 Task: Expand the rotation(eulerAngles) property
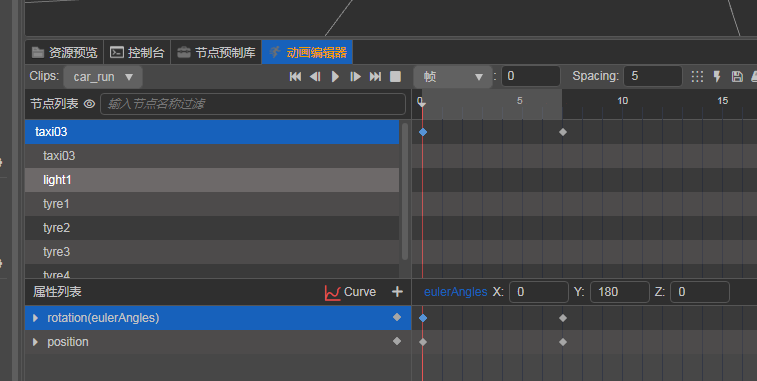[x=35, y=318]
